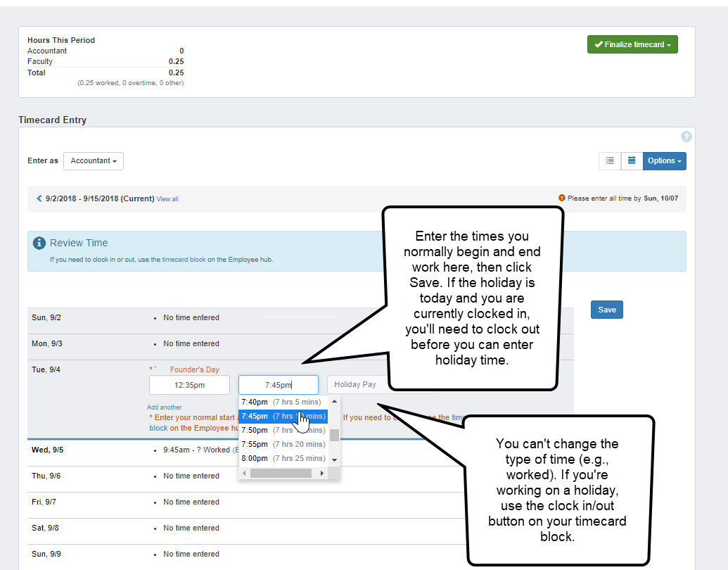The width and height of the screenshot is (728, 570).
Task: Switch to calendar view icon
Action: [x=632, y=160]
